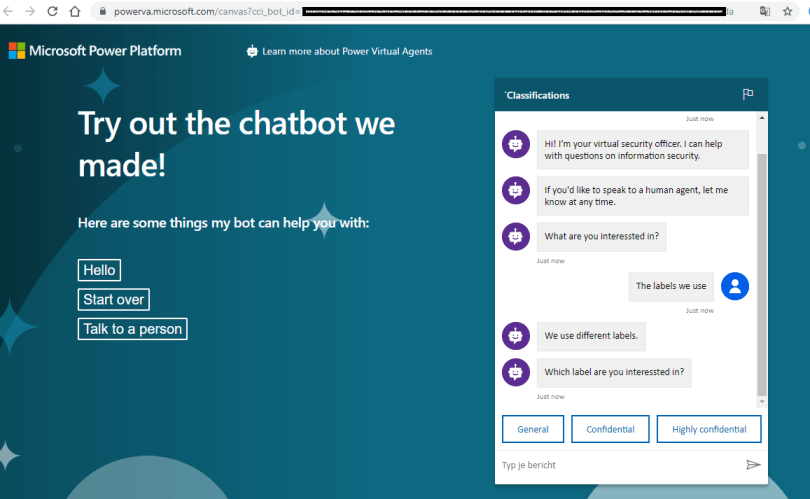Click the chat window vertical scrollbar

tap(763, 270)
